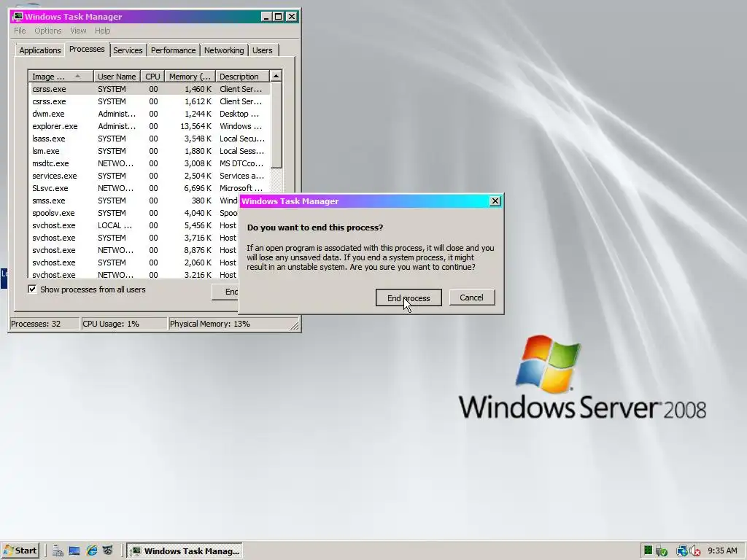This screenshot has height=560, width=747.
Task: Maximize the Task Manager window
Action: 279,17
